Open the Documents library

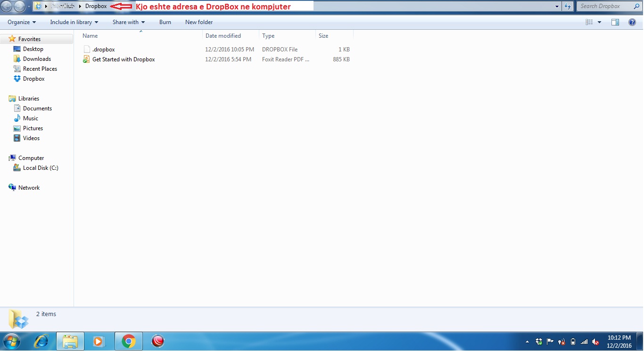coord(37,109)
